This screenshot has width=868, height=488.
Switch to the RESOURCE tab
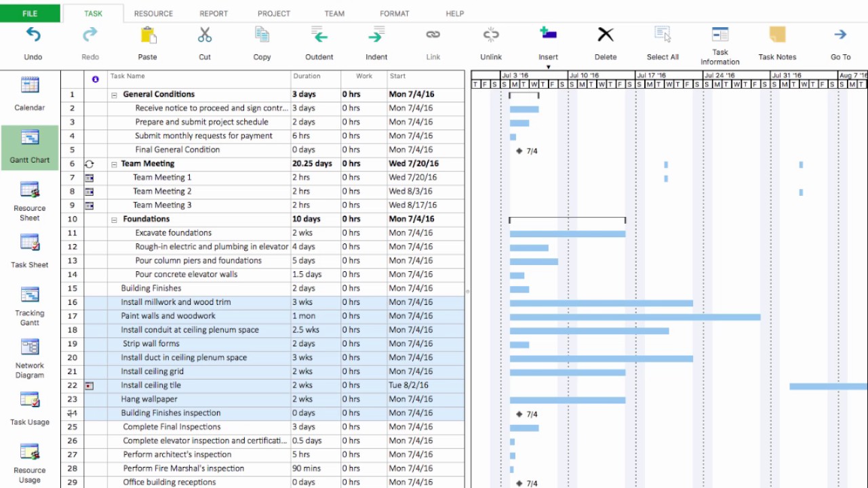pos(153,14)
